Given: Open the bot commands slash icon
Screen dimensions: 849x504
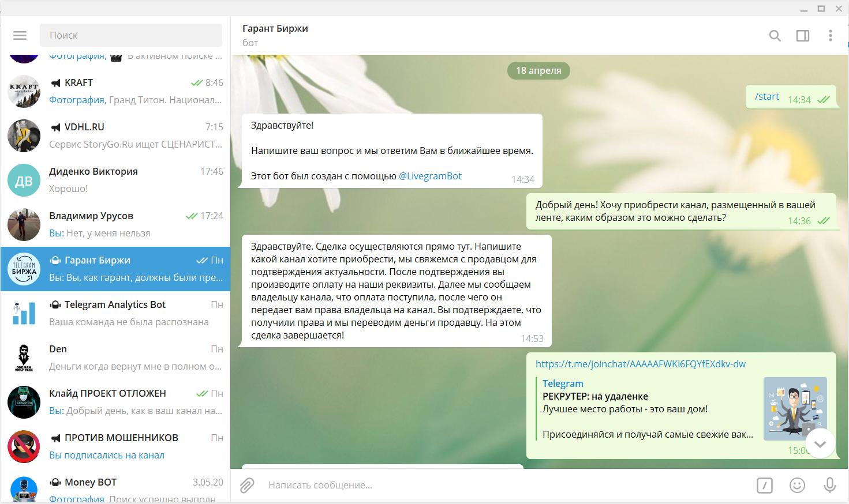Looking at the screenshot, I should pos(764,485).
